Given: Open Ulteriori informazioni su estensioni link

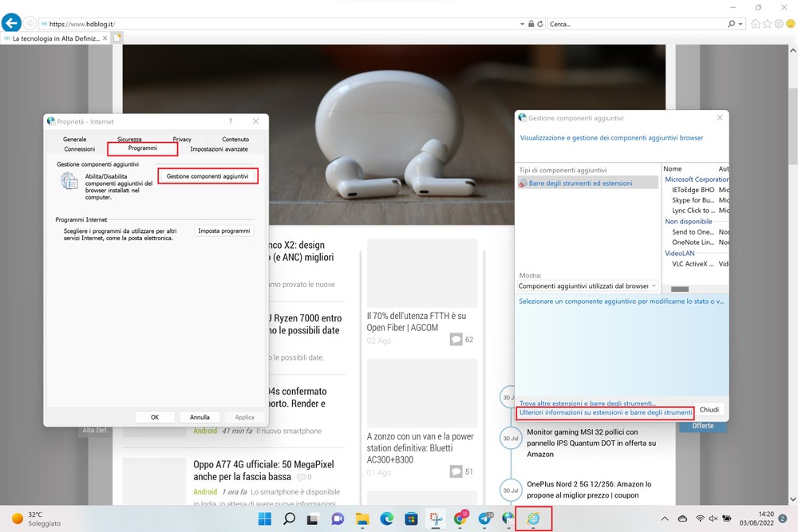Looking at the screenshot, I should 606,412.
